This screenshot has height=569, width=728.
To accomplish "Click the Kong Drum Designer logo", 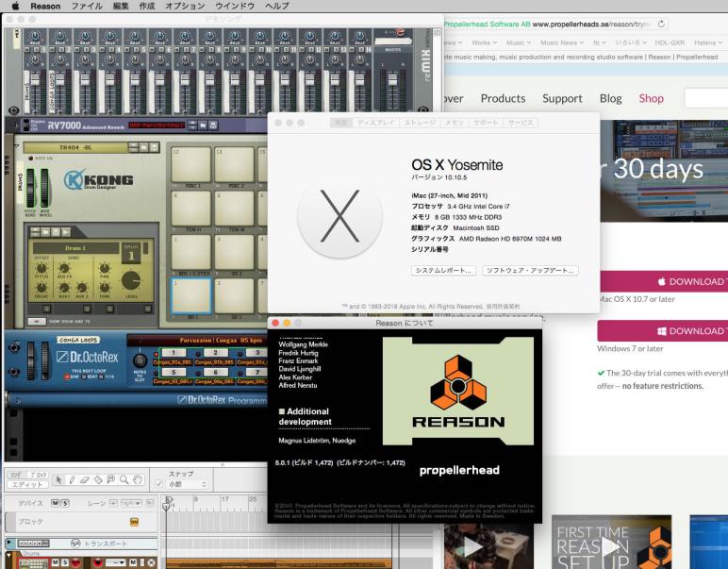I will (98, 179).
